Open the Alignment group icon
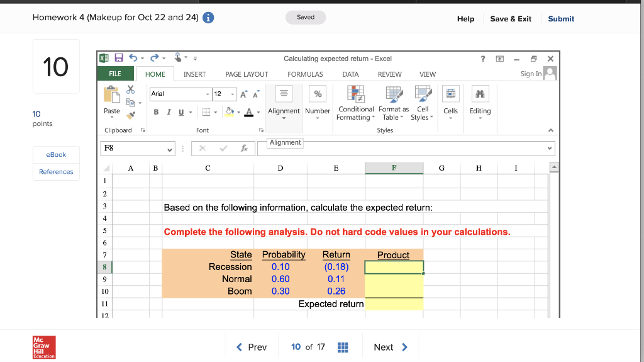This screenshot has height=362, width=644. pos(284,94)
